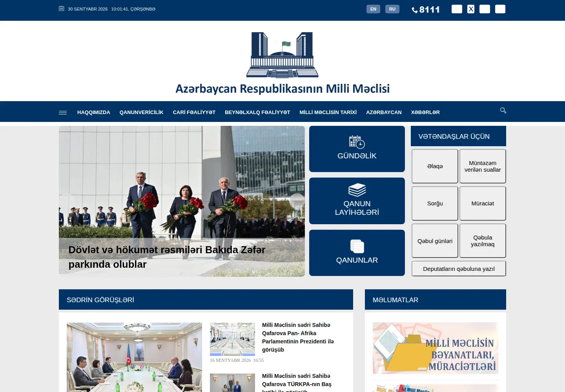Open Müntəzəm verilən suallar

coord(483,166)
